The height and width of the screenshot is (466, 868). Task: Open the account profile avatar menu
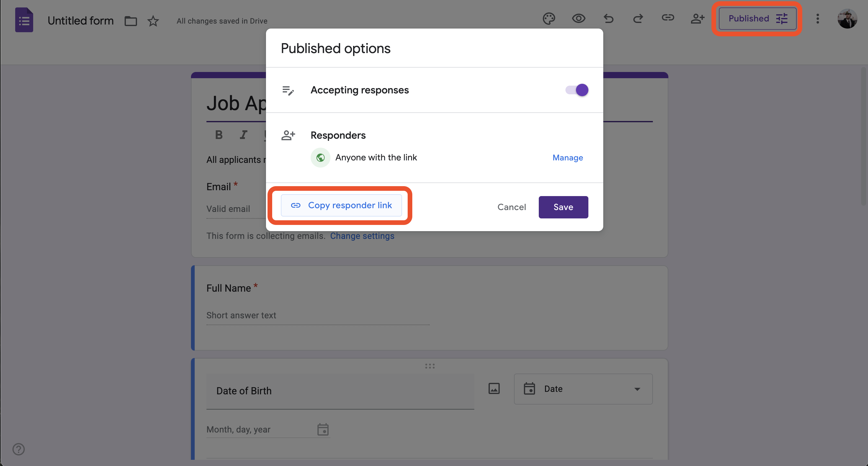[x=848, y=19]
